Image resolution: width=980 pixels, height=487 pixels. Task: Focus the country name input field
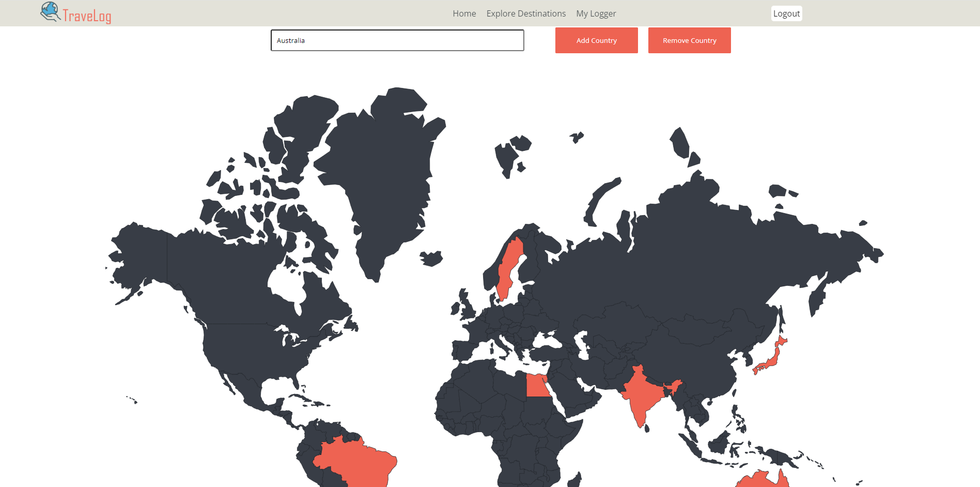[397, 40]
